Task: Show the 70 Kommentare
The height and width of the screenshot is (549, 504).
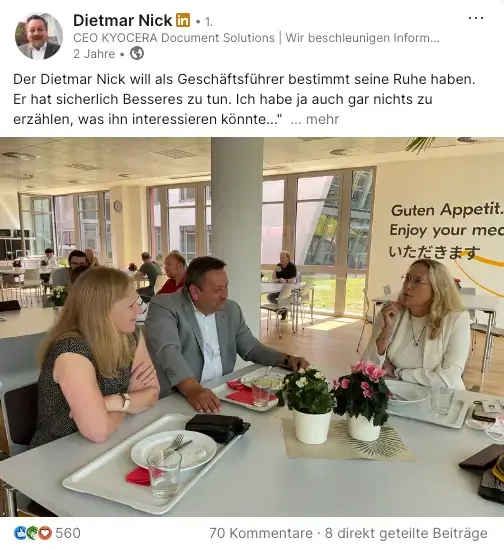Action: [x=261, y=533]
